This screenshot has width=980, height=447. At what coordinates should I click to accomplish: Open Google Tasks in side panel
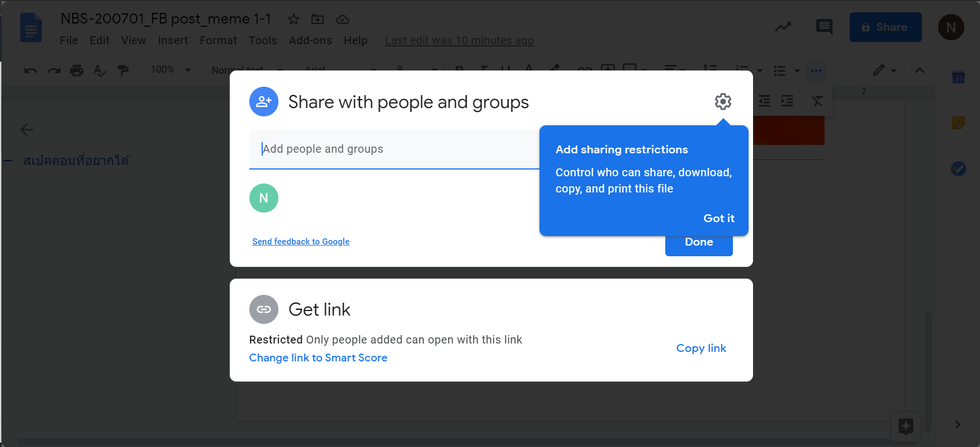coord(958,168)
